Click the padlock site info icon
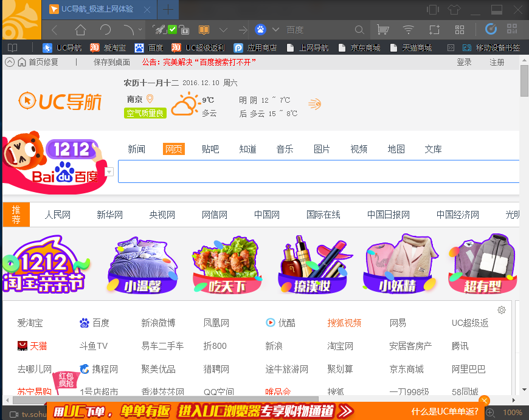 [x=184, y=30]
